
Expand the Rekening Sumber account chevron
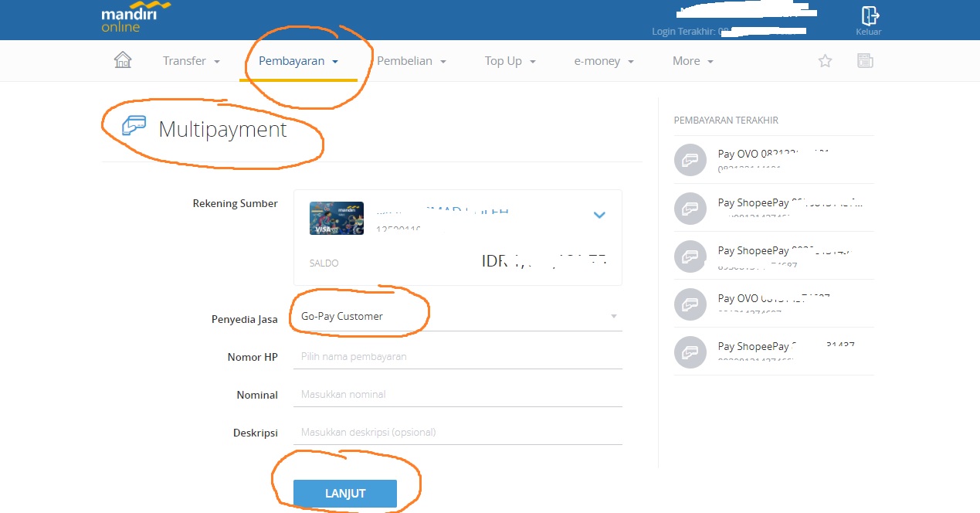(x=599, y=215)
